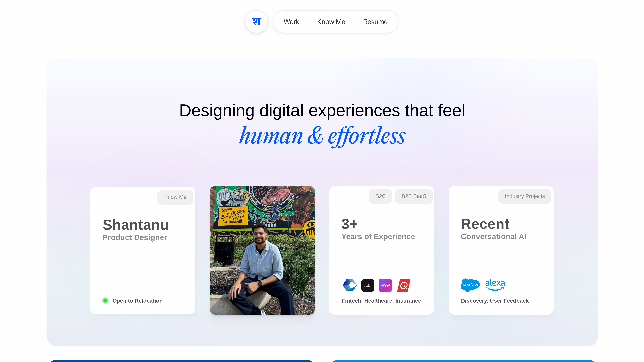Go to Know Me in navigation
This screenshot has width=644, height=362.
click(331, 22)
